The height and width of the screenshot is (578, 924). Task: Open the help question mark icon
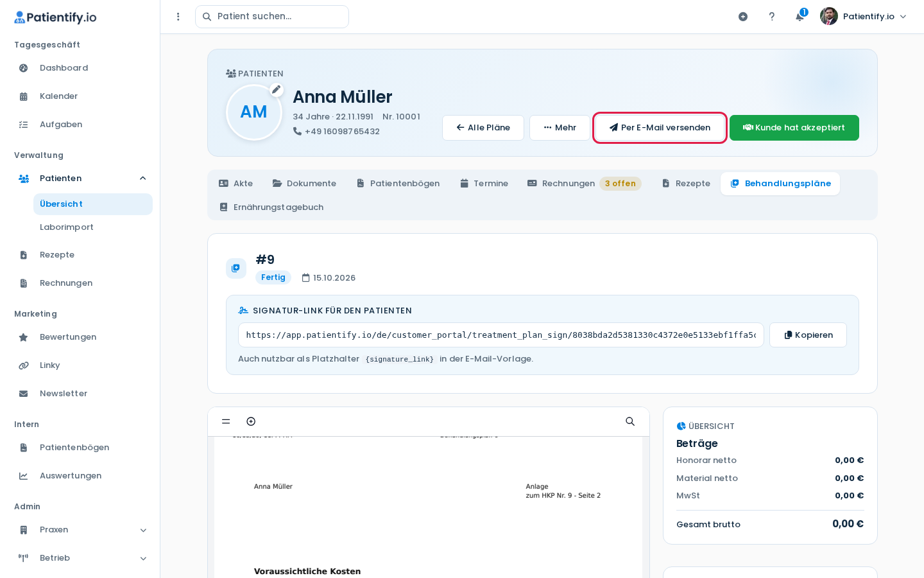tap(772, 17)
